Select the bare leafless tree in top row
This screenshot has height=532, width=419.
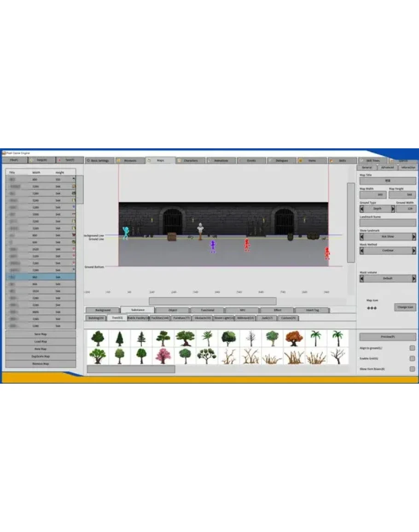click(x=250, y=339)
